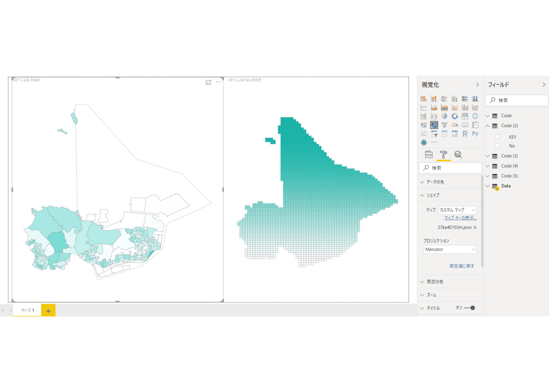Select the stacked bar chart visual
Viewport: 549px width, 392px height.
424,99
